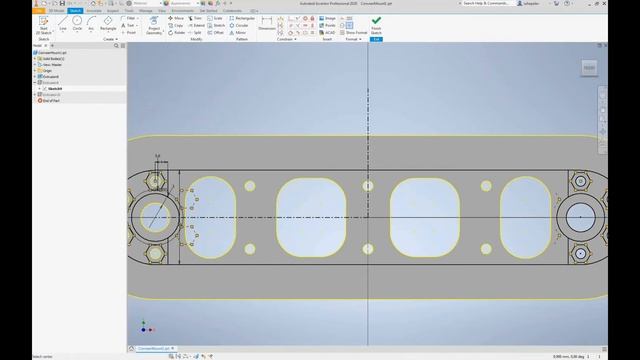Image resolution: width=640 pixels, height=360 pixels.
Task: Close the bottom document tab
Action: tap(173, 349)
